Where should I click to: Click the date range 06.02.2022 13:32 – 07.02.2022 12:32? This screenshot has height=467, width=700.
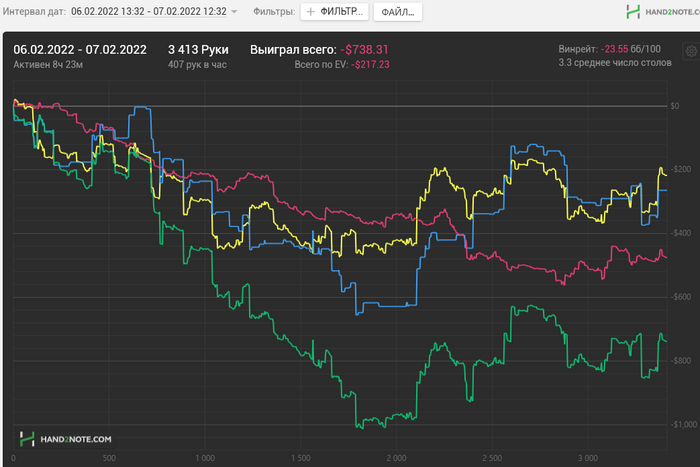click(148, 12)
